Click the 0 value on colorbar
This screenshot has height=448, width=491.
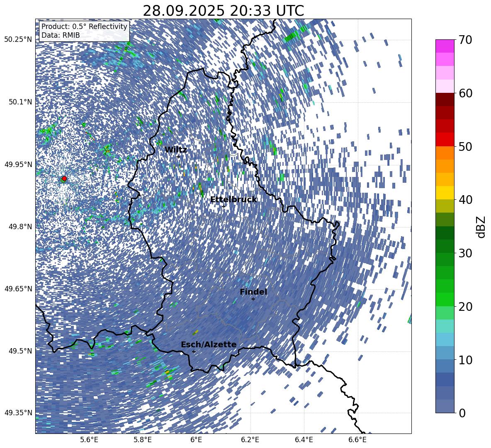tap(462, 413)
